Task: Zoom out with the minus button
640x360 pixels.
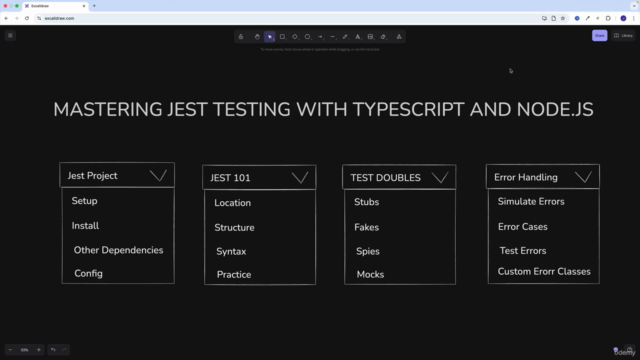Action: [11, 350]
